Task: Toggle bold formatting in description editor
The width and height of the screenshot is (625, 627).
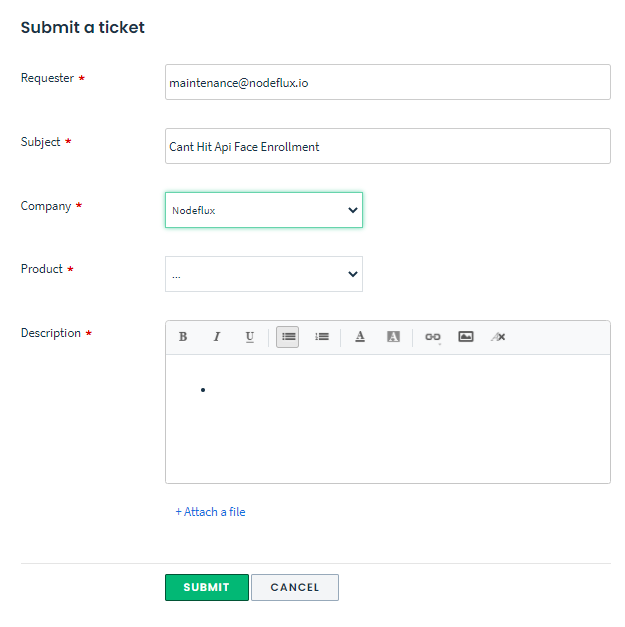Action: tap(183, 337)
